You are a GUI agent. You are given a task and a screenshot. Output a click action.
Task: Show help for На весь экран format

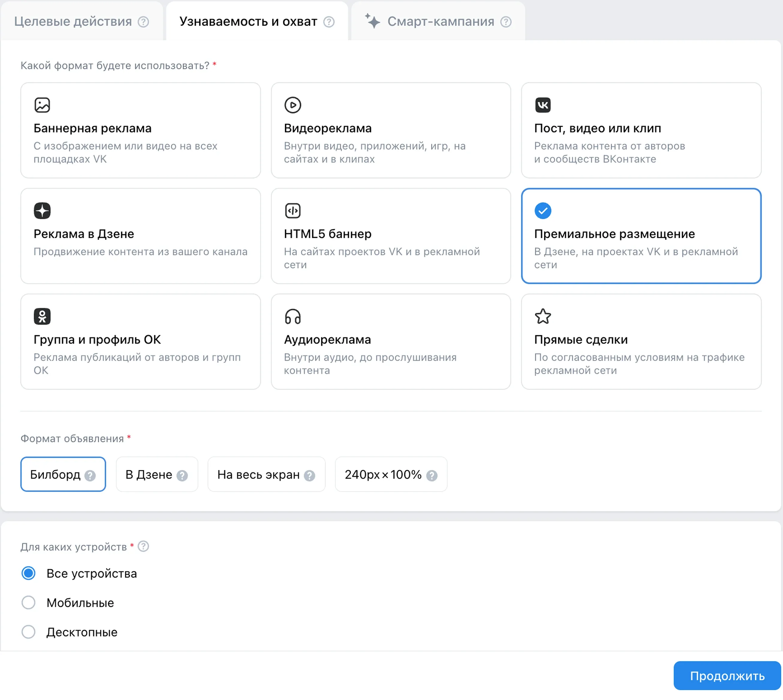[x=309, y=476]
